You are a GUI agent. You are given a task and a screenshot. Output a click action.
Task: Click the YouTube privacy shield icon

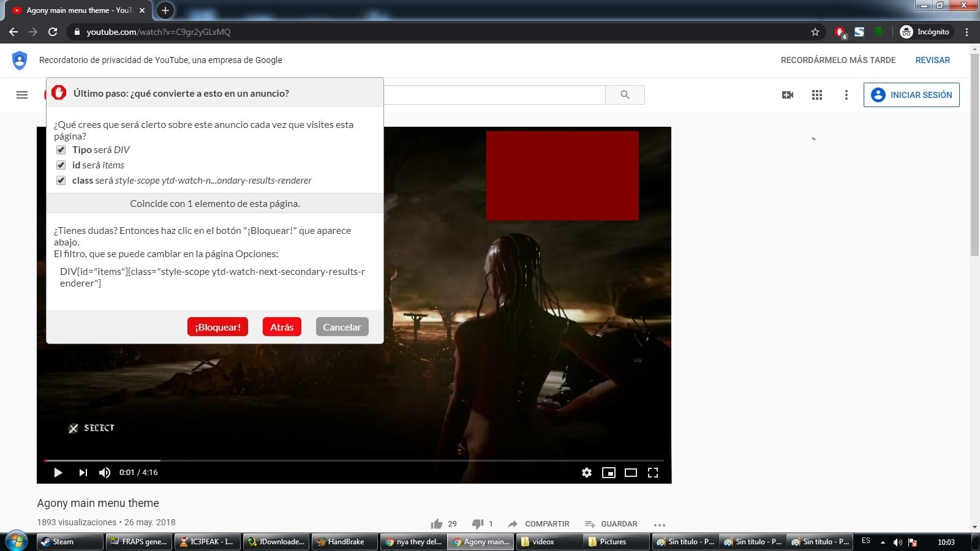(x=20, y=60)
